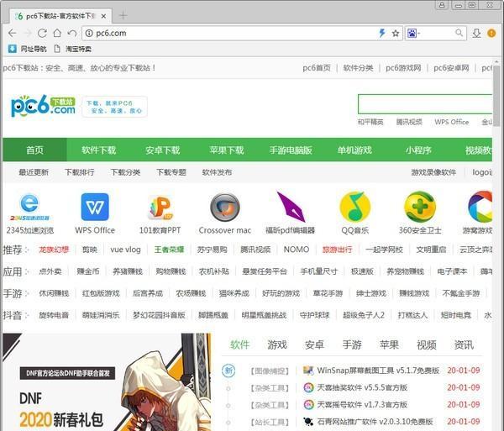This screenshot has height=431, width=504.
Task: Open the browser home page icon
Action: [57, 33]
